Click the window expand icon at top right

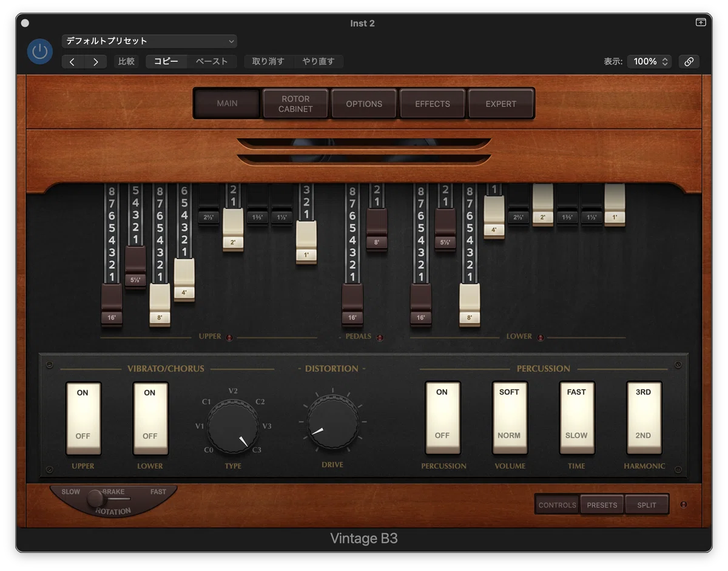click(x=701, y=22)
